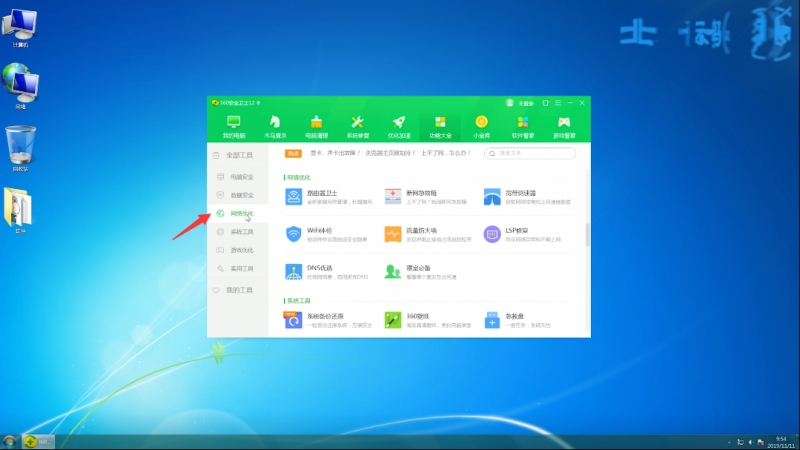Image resolution: width=800 pixels, height=450 pixels.
Task: Launch LSP修复 purple repair tool
Action: click(522, 234)
